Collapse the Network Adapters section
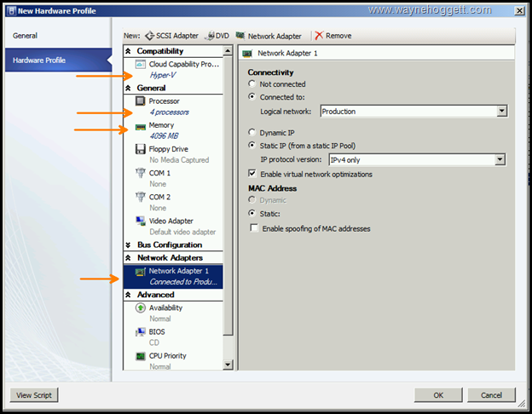Viewport: 532px width, 414px height. click(x=128, y=258)
